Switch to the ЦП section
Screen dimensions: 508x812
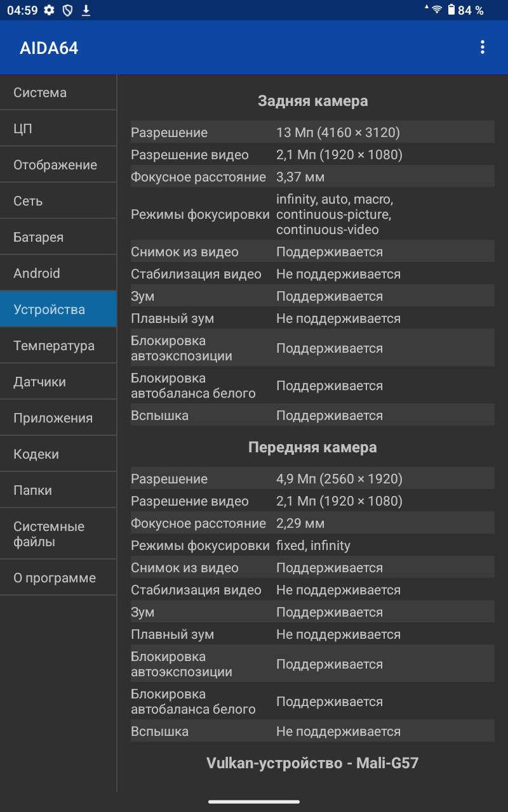tap(58, 129)
